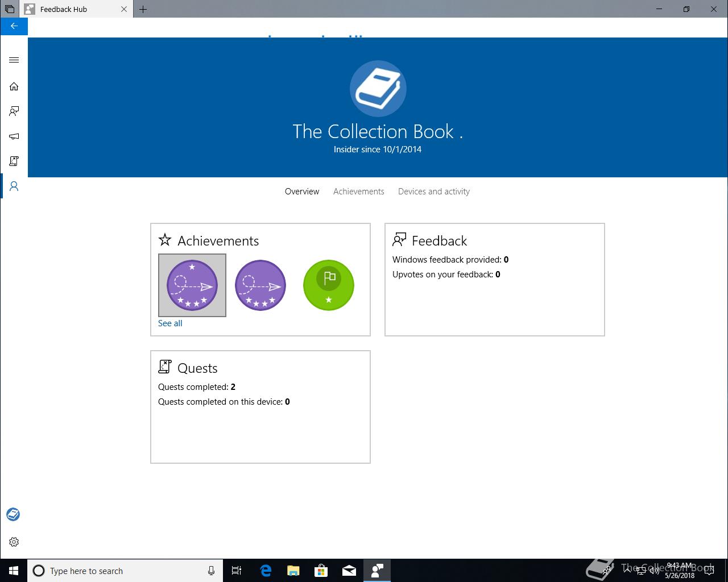The image size is (728, 582).
Task: Open Settings gear in the sidebar
Action: [x=14, y=542]
